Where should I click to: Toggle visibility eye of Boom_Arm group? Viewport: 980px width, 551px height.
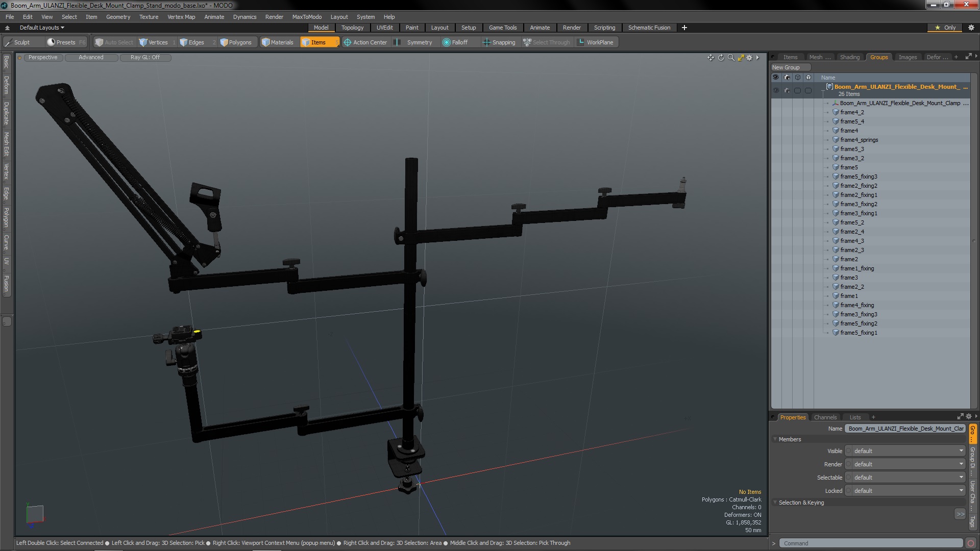point(776,90)
